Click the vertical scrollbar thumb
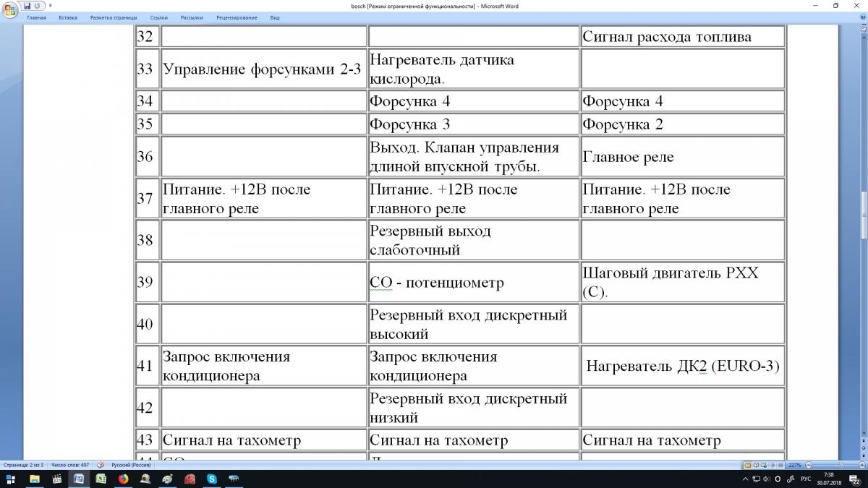Image resolution: width=868 pixels, height=488 pixels. tap(864, 215)
